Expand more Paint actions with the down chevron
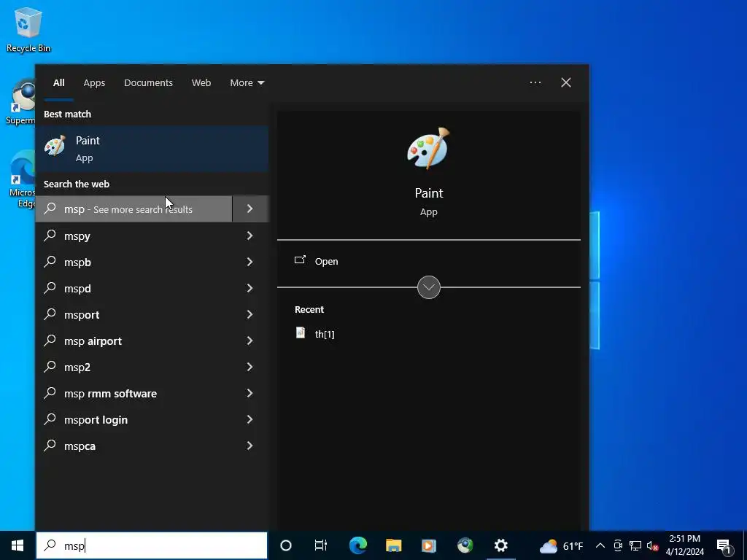This screenshot has height=560, width=747. [428, 287]
